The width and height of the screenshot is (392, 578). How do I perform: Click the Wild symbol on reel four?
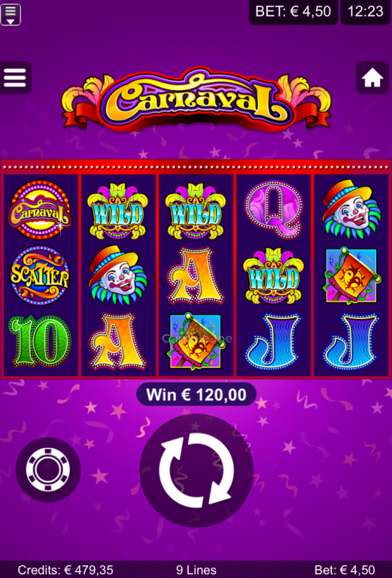click(x=273, y=275)
